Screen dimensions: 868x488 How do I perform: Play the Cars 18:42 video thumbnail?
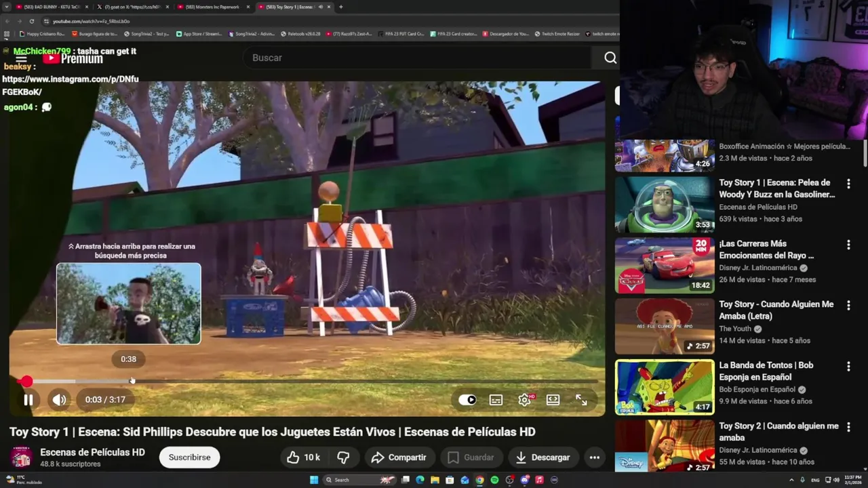pyautogui.click(x=665, y=266)
